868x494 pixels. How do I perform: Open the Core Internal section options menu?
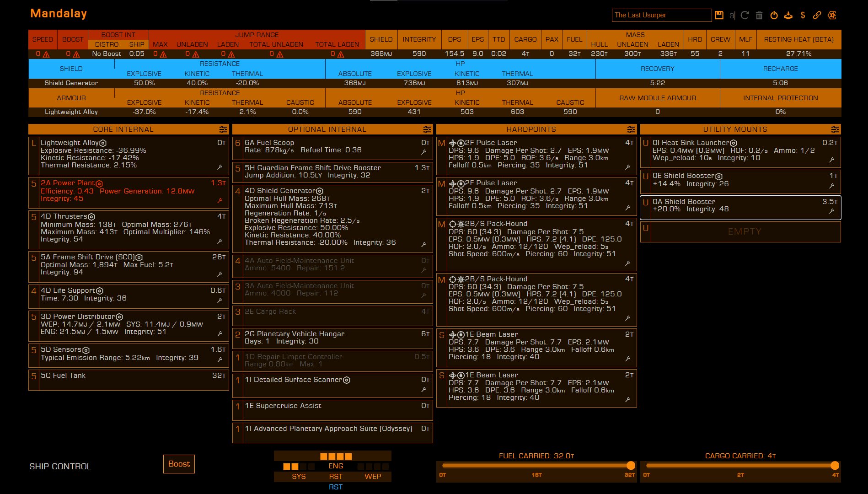pos(223,129)
